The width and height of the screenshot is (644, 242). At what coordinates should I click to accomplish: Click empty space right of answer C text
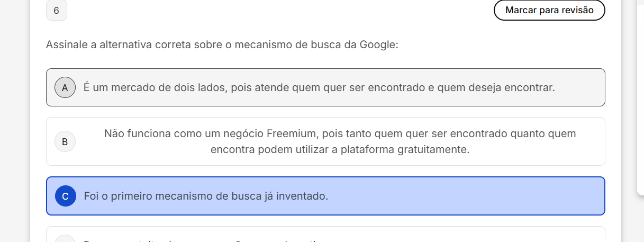click(466, 196)
